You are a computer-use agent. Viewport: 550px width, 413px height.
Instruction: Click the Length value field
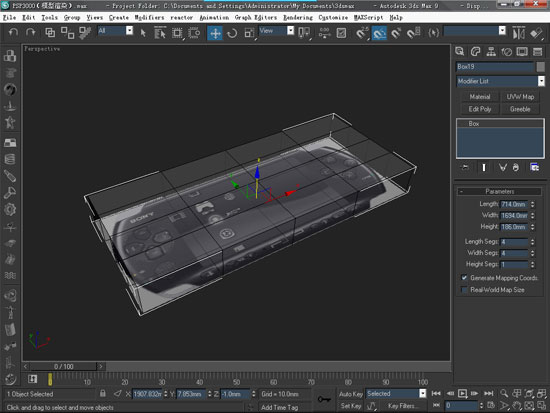514,204
